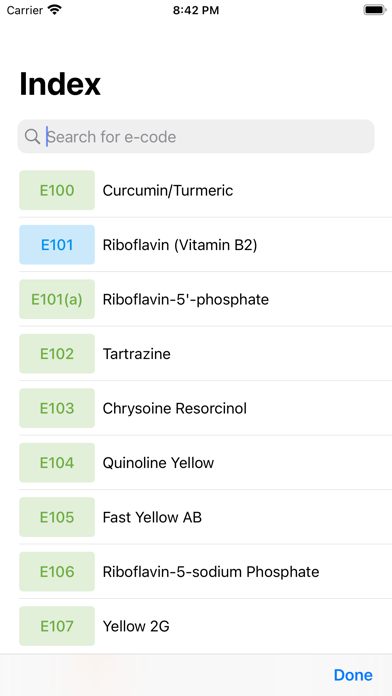Tap the E103 code badge
This screenshot has height=696, width=392.
[x=57, y=408]
